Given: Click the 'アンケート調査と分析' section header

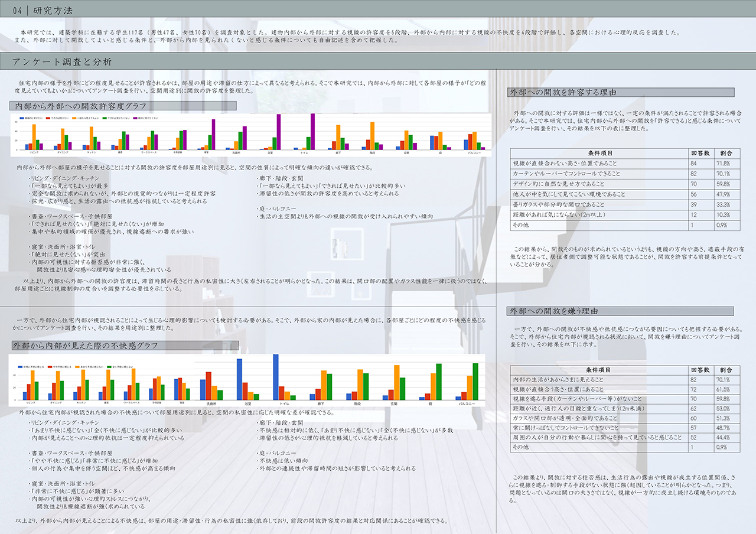Looking at the screenshot, I should click(62, 61).
